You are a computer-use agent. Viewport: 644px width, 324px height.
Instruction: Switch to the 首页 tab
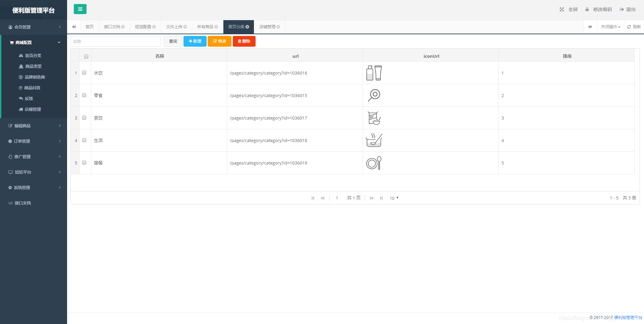point(90,27)
